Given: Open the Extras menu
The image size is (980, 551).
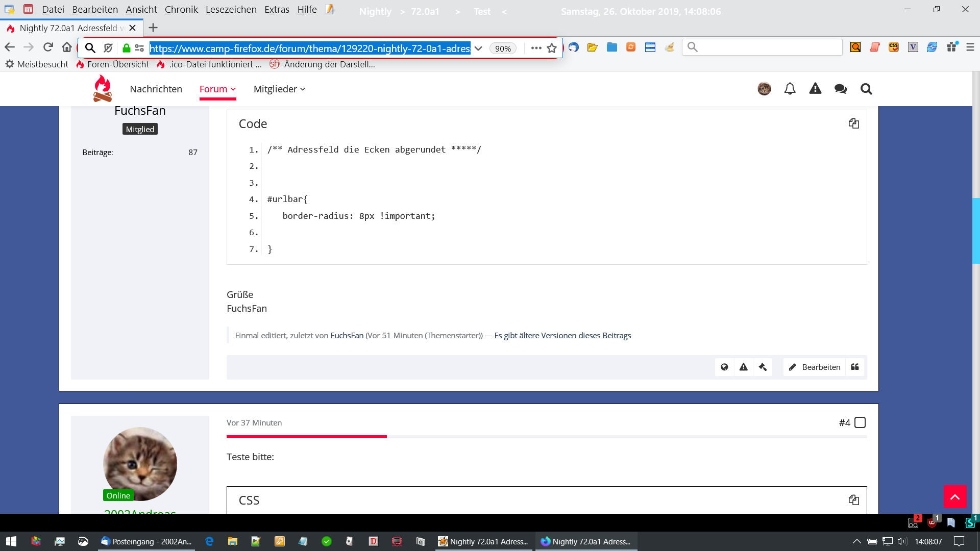Looking at the screenshot, I should click(x=277, y=9).
